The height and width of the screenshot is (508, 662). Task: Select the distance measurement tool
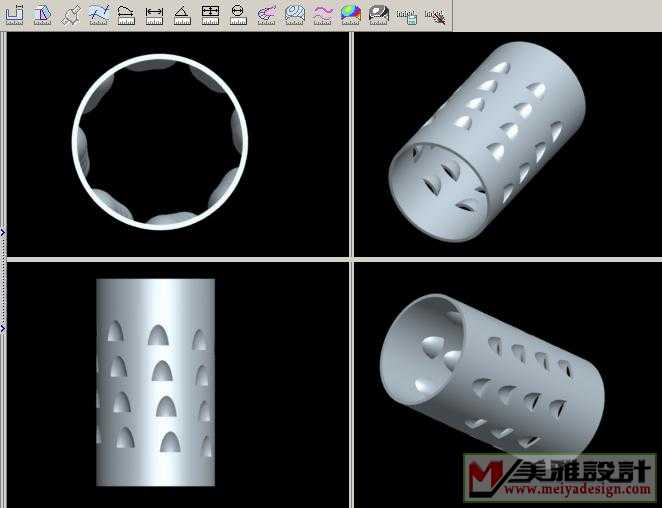click(154, 15)
